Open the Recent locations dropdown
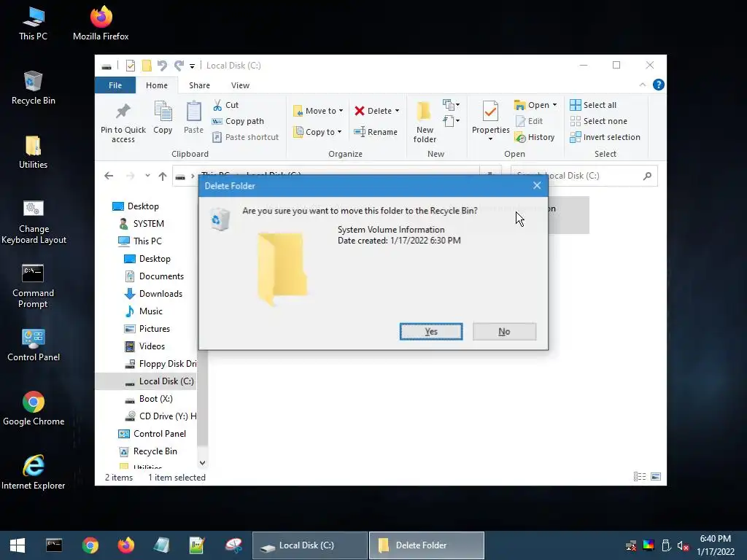This screenshot has height=560, width=747. coord(147,176)
